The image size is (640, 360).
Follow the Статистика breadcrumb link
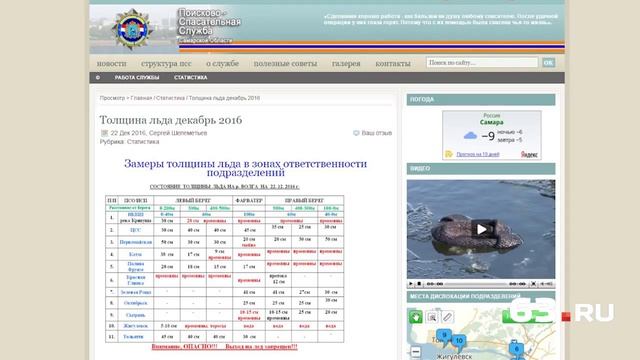click(x=170, y=98)
